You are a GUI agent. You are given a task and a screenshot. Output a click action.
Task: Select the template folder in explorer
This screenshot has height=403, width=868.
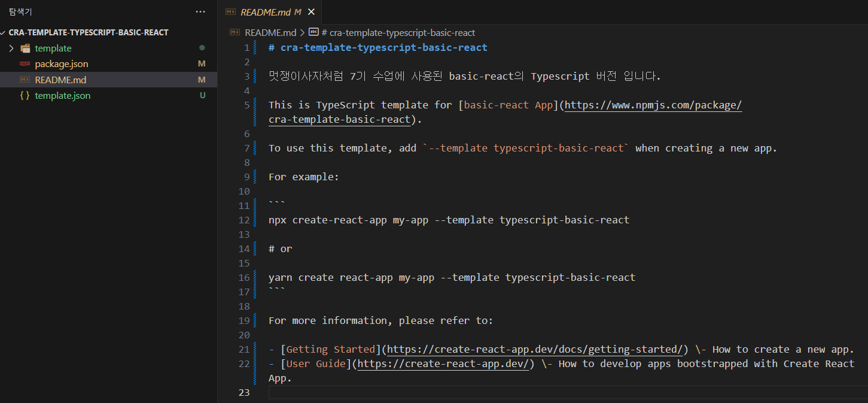108,48
